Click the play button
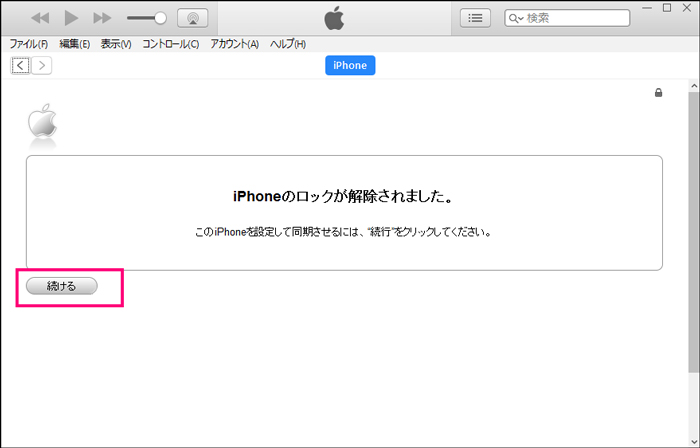Image resolution: width=700 pixels, height=448 pixels. pos(71,18)
